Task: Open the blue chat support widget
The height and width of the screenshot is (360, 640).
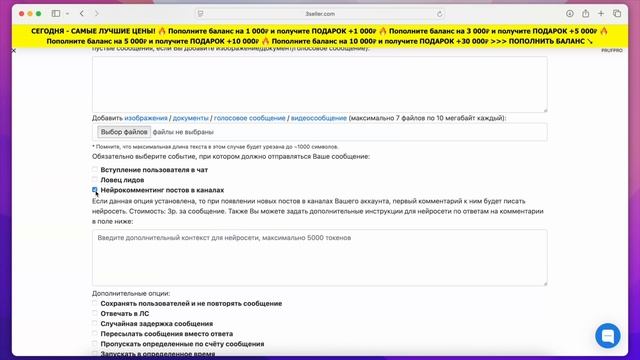Action: (x=608, y=336)
